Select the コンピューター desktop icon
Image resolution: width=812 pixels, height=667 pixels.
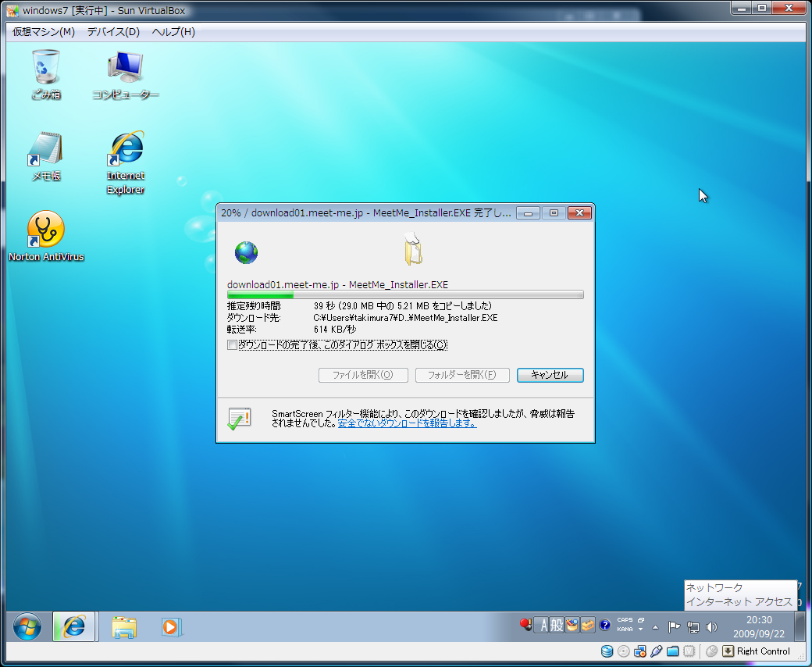point(126,74)
